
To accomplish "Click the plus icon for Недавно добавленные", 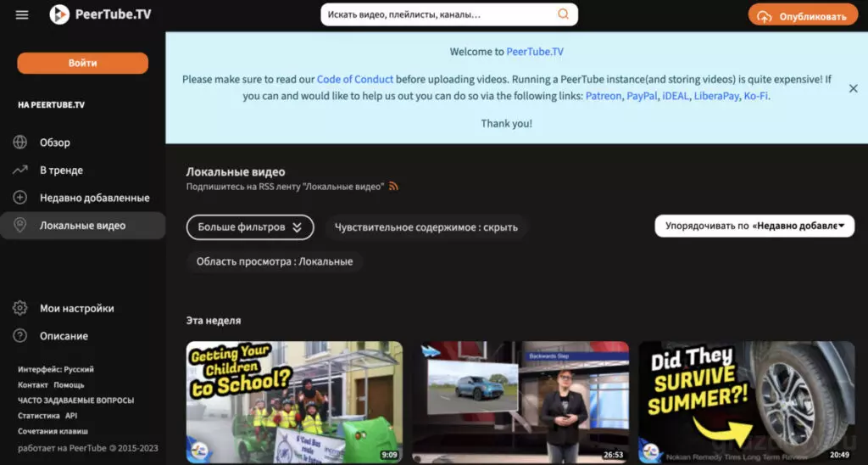I will (x=20, y=198).
